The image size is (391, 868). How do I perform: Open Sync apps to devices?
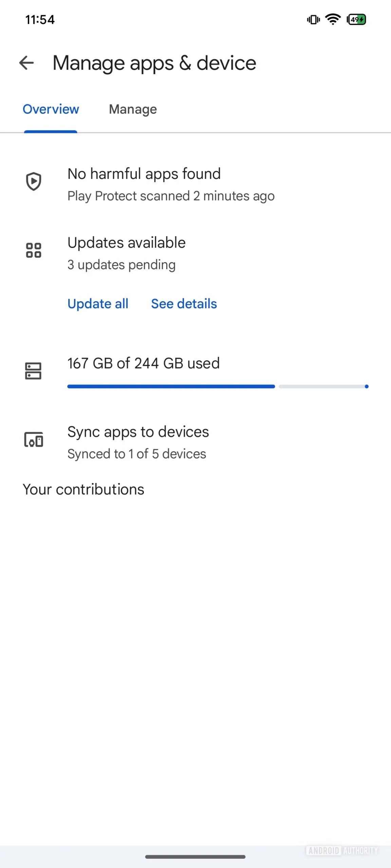click(x=195, y=442)
